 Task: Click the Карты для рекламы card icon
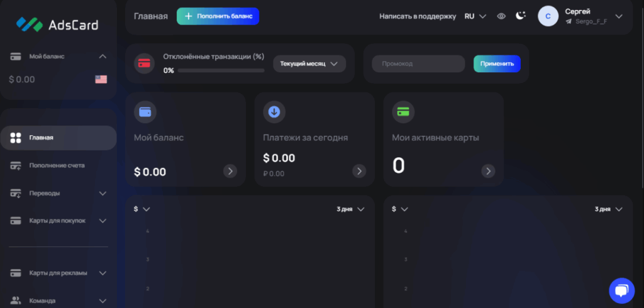(x=16, y=273)
